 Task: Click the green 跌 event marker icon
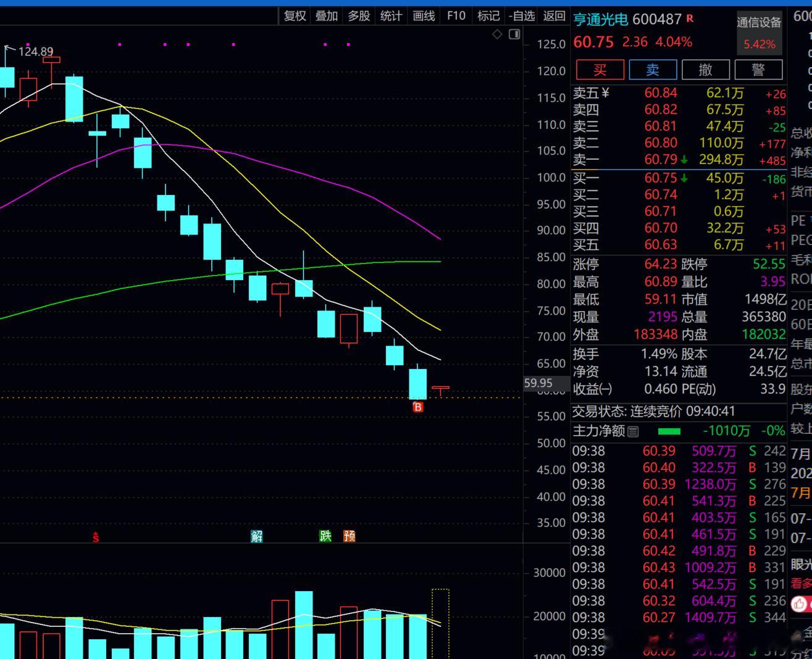click(x=325, y=536)
